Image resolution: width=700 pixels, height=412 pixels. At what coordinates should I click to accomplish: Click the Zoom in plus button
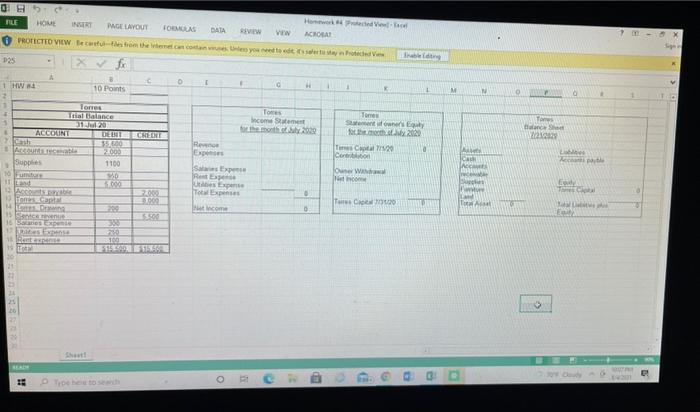click(636, 360)
